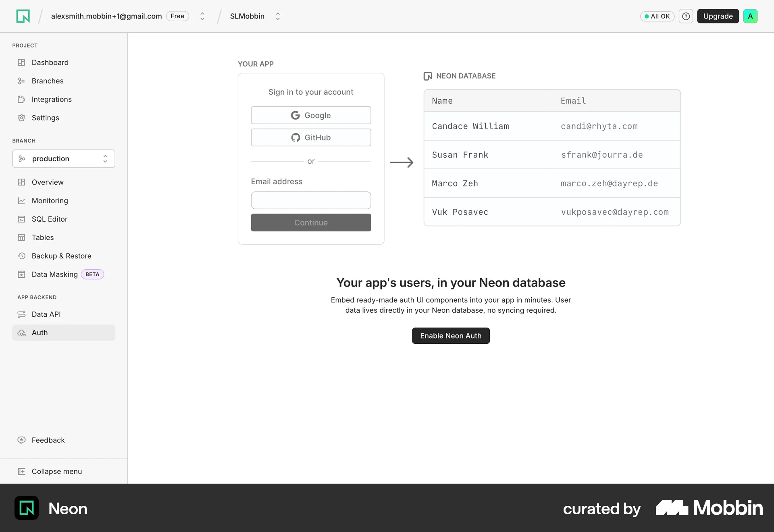Open Data Masking beta page
Screen dimensions: 774x532
pyautogui.click(x=64, y=274)
